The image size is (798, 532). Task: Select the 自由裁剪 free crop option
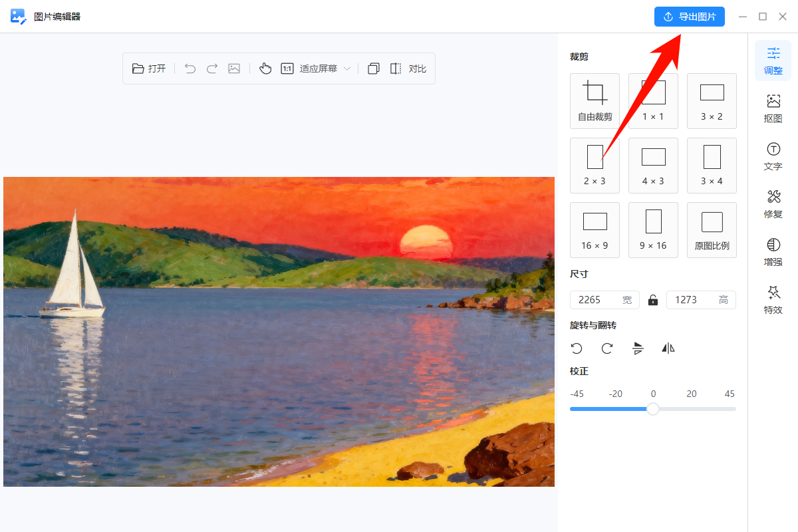[595, 101]
